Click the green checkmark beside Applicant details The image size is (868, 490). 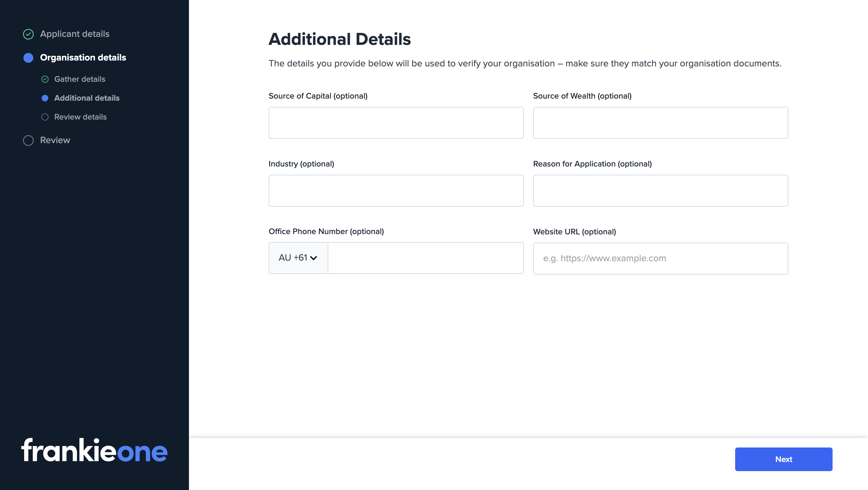click(x=28, y=34)
